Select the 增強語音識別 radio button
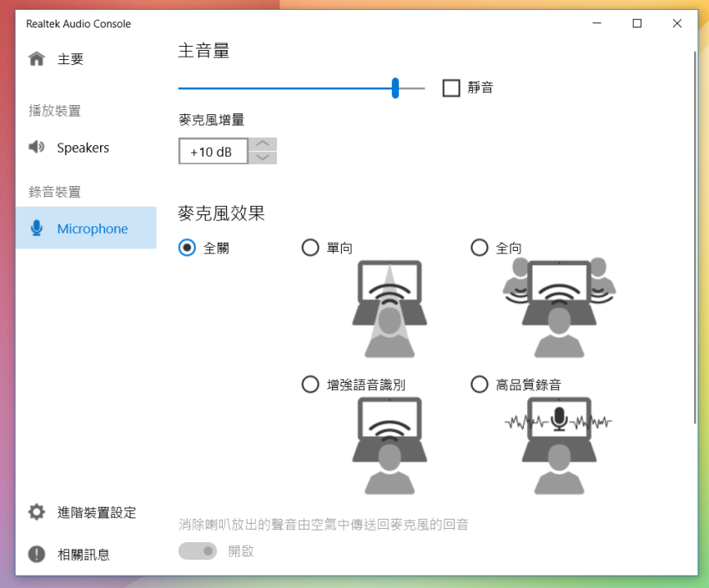 pos(310,384)
